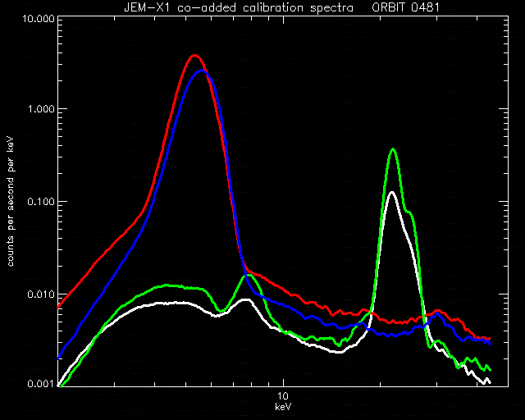Click the 0.100 y-axis tick label

click(x=42, y=202)
